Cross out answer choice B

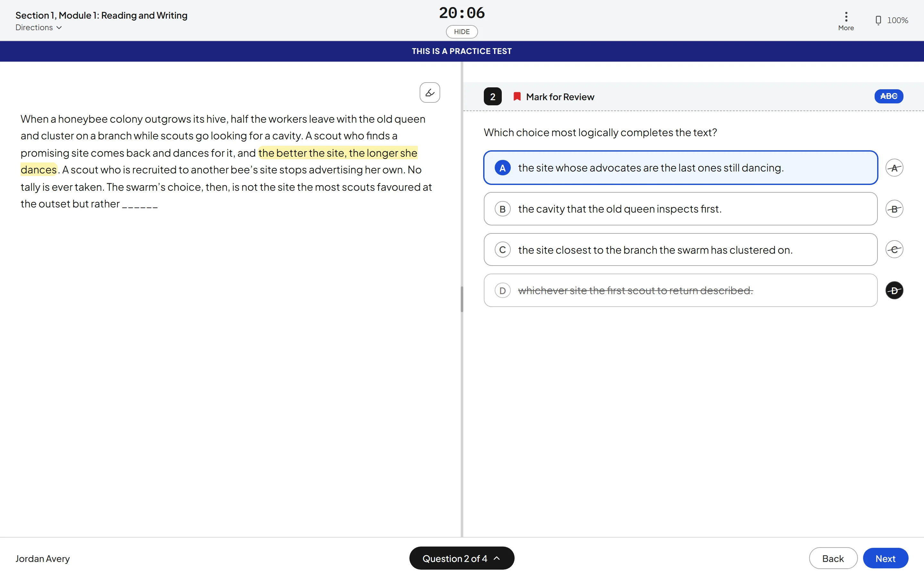click(894, 209)
